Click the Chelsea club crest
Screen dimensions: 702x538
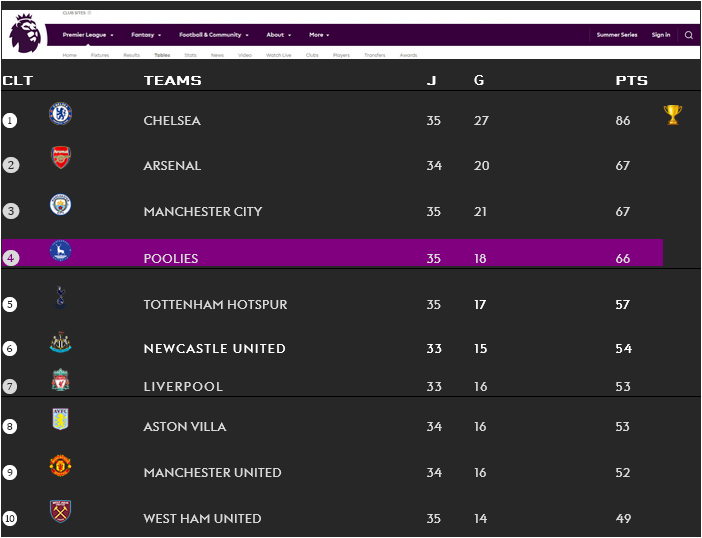pos(60,113)
